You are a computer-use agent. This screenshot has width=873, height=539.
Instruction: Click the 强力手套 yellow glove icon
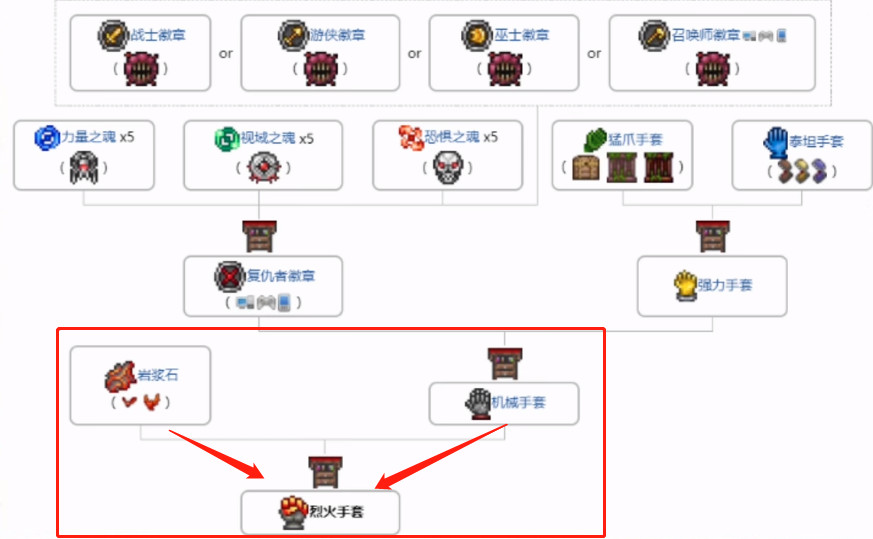coord(685,286)
